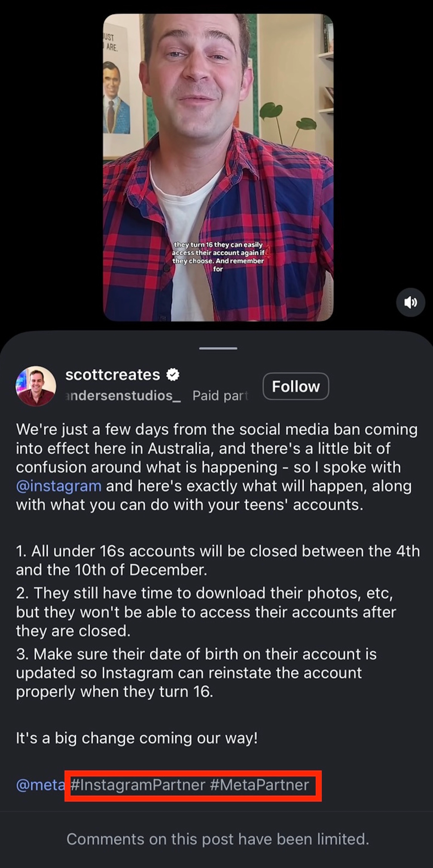This screenshot has height=868, width=433.
Task: Open the @instagram mention
Action: 59,486
